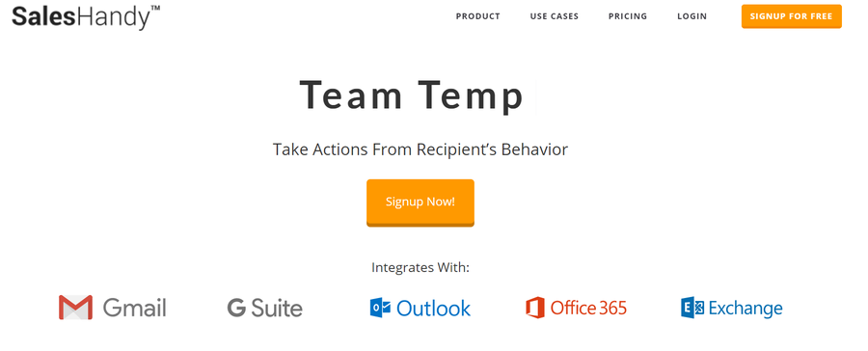Click the G Suite 'G' logo icon

(236, 308)
